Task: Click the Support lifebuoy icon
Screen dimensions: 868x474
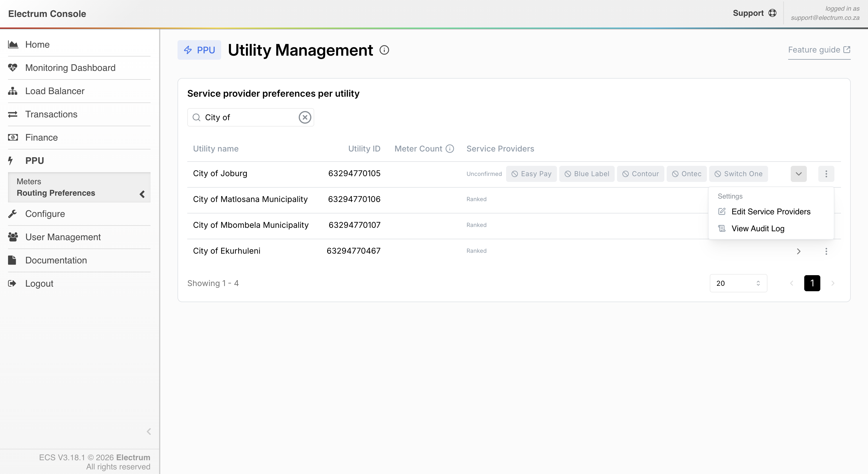Action: (772, 13)
